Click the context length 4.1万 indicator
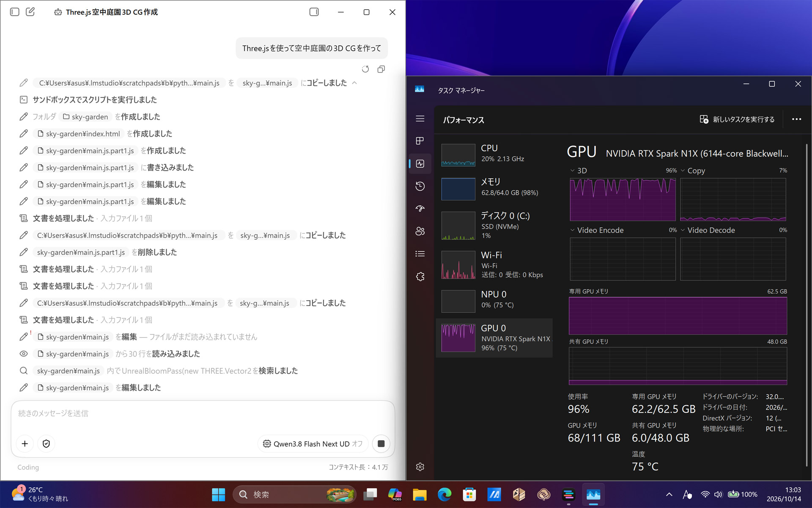 click(x=358, y=467)
